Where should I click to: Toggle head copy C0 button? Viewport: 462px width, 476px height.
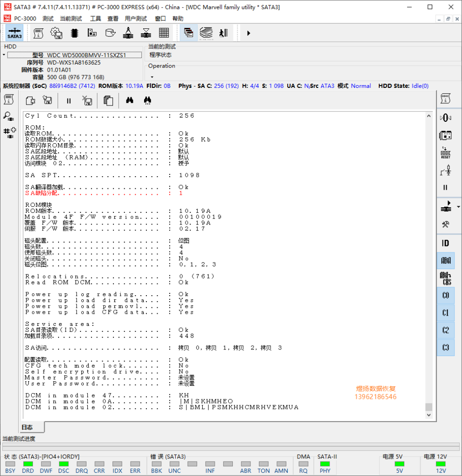[x=446, y=295]
